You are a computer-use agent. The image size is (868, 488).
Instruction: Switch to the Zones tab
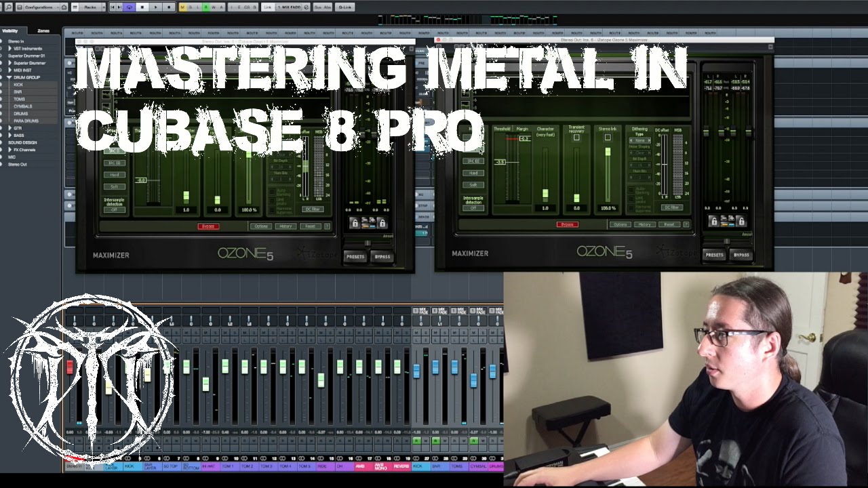[x=43, y=30]
